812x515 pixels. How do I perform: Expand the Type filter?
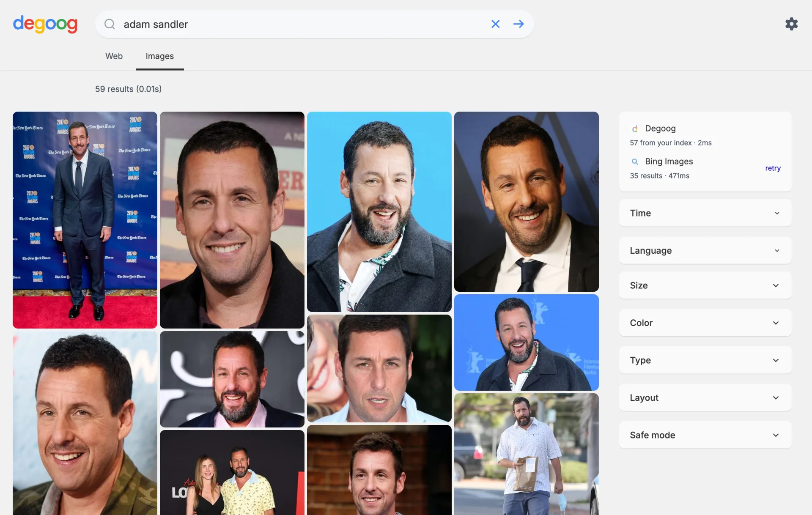tap(705, 360)
